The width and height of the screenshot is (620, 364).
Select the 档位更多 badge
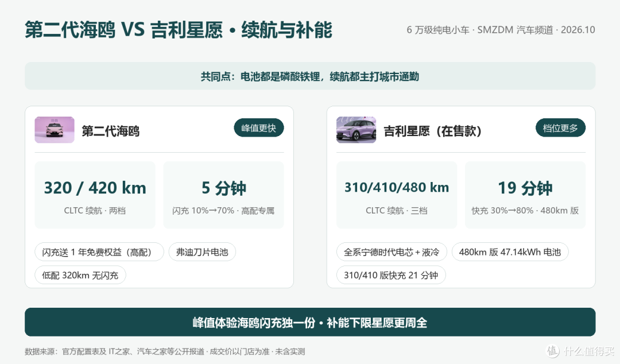(560, 128)
